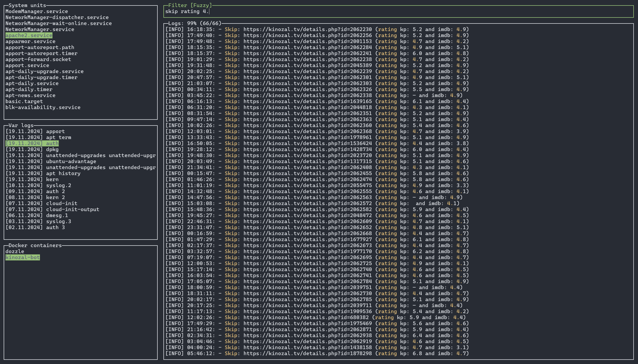This screenshot has width=638, height=364.
Task: Open the syslog.2 var log
Action: [x=38, y=185]
